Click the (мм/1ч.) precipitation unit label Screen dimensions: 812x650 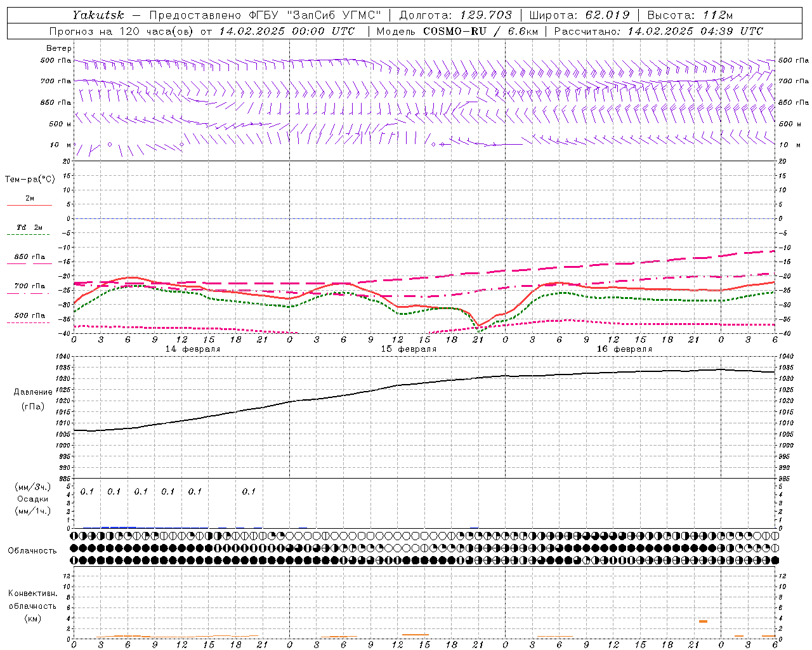tap(32, 511)
